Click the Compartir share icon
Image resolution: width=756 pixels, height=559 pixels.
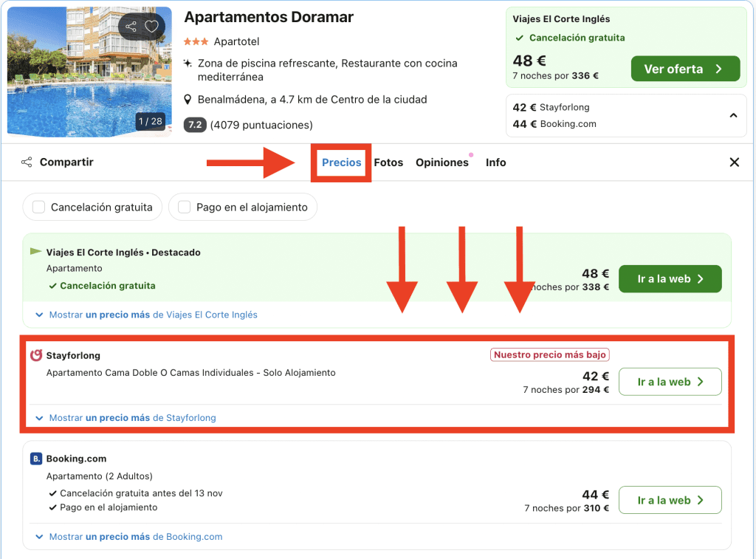pyautogui.click(x=27, y=162)
